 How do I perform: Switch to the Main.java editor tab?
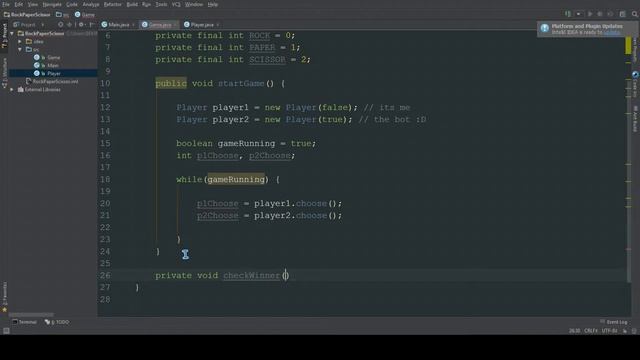click(118, 25)
